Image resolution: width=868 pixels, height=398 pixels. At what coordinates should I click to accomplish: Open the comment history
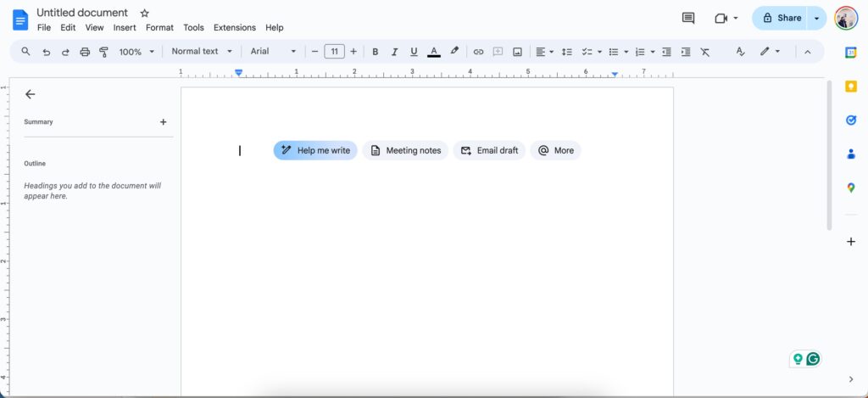(x=688, y=19)
